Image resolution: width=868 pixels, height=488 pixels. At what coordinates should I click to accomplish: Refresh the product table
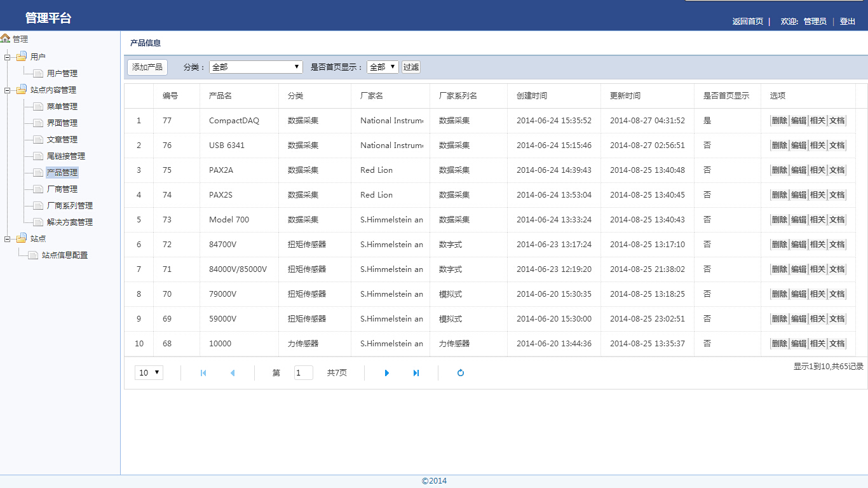(461, 373)
